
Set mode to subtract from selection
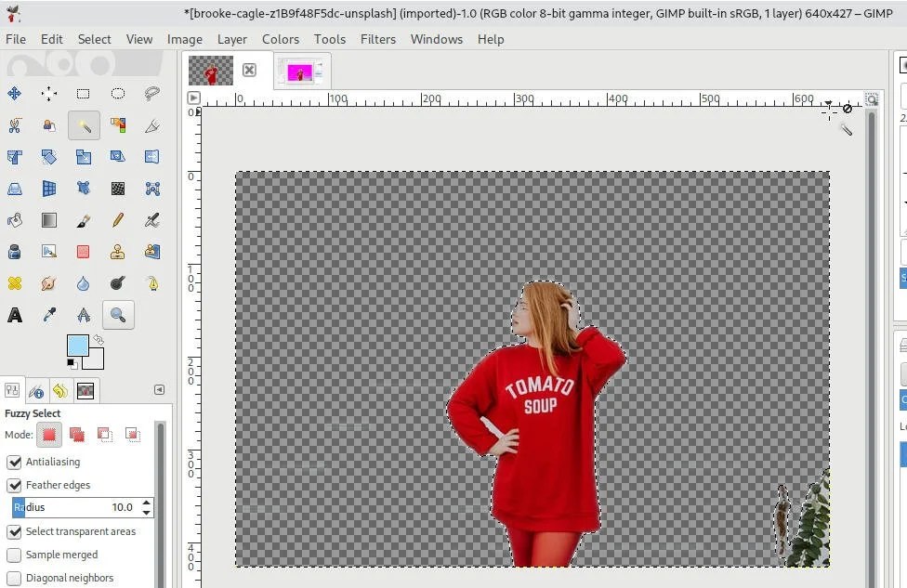point(105,434)
